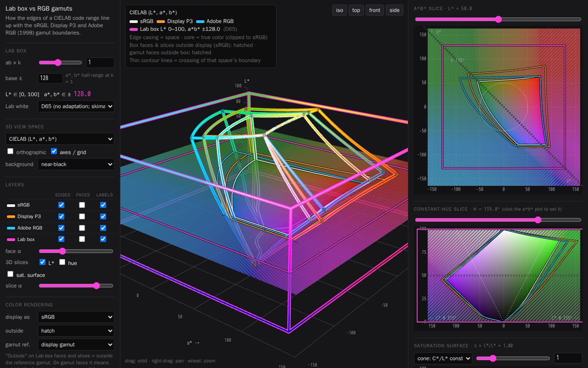Open the display as dropdown
Image resolution: width=588 pixels, height=368 pixels.
click(x=76, y=317)
